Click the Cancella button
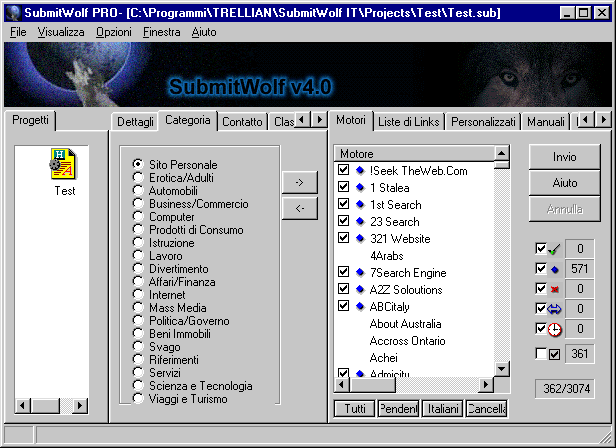The image size is (616, 448). [x=486, y=409]
